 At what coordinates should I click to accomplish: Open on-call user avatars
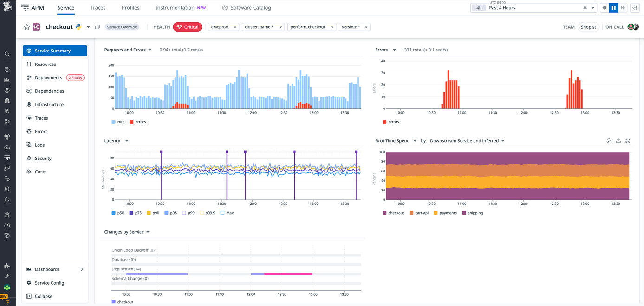click(633, 27)
